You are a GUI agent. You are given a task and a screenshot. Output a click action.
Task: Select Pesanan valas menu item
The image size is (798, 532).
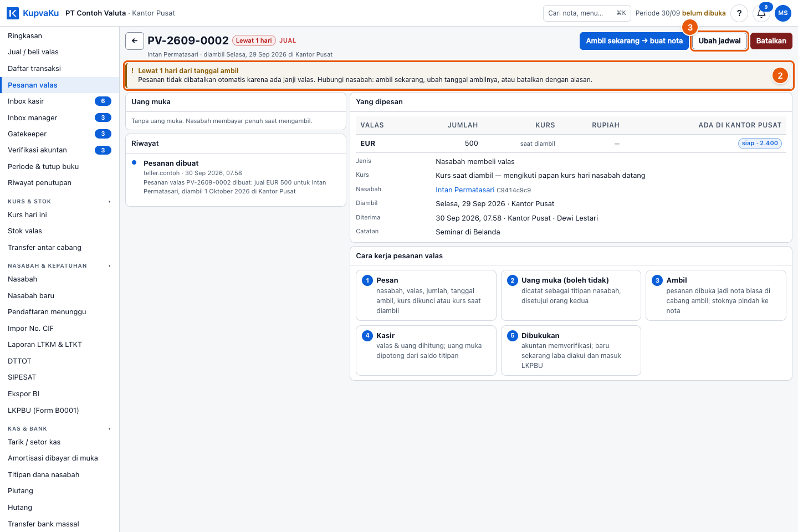[x=59, y=85]
